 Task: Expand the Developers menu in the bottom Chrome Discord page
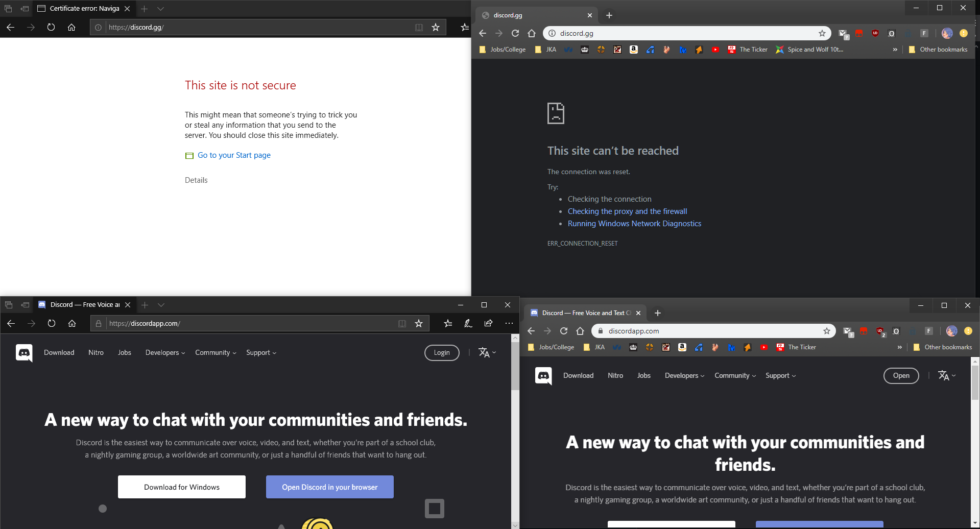point(684,375)
